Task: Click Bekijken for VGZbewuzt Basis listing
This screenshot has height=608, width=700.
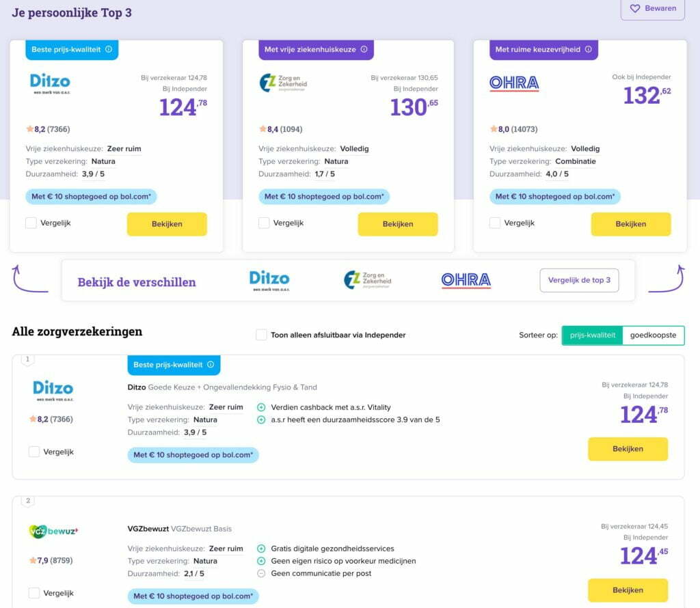Action: (628, 590)
